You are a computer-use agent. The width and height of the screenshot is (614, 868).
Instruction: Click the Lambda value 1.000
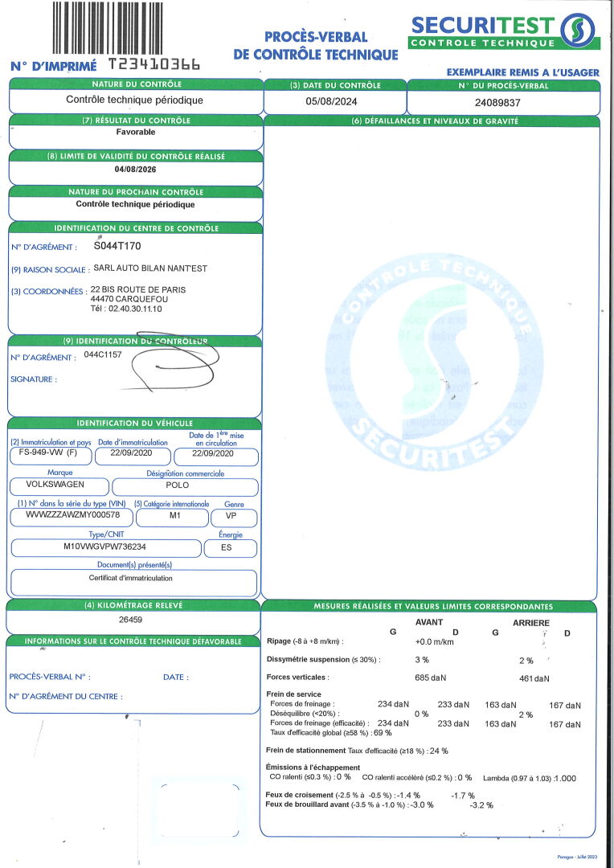coord(565,778)
